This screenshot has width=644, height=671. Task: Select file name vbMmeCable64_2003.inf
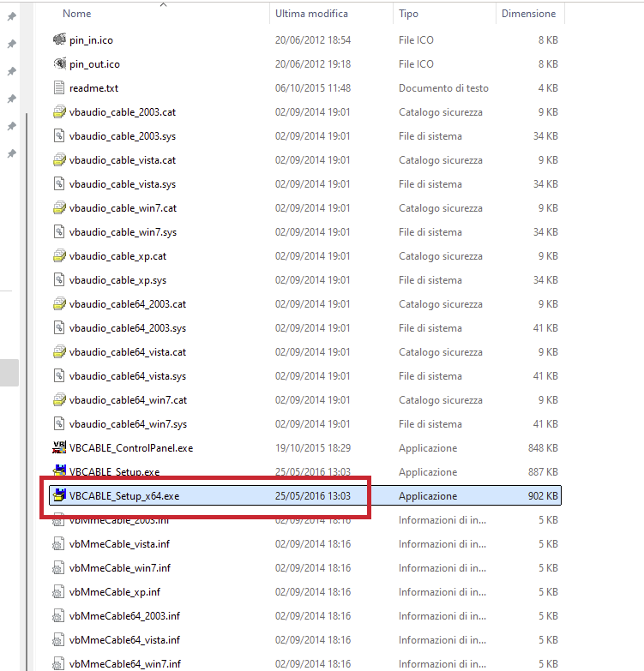[124, 615]
